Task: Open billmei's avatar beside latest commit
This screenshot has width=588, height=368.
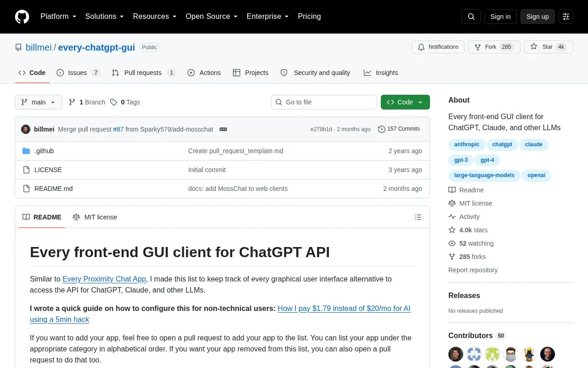Action: coord(26,129)
